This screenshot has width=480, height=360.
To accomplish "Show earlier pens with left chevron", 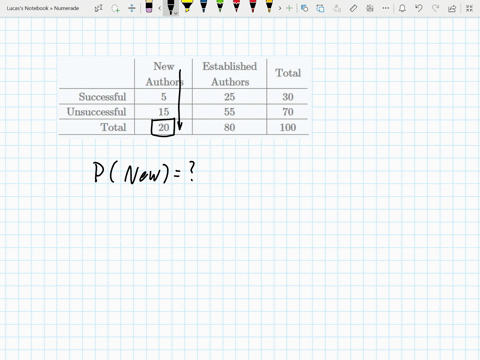I will (160, 8).
